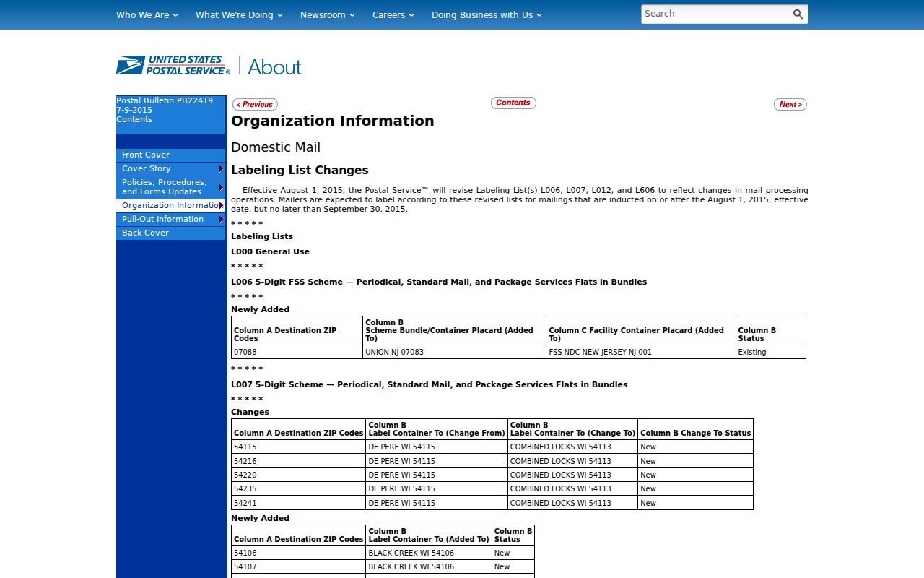This screenshot has height=578, width=924.
Task: Open the sidebar Contents link under the bulletin date
Action: 134,120
